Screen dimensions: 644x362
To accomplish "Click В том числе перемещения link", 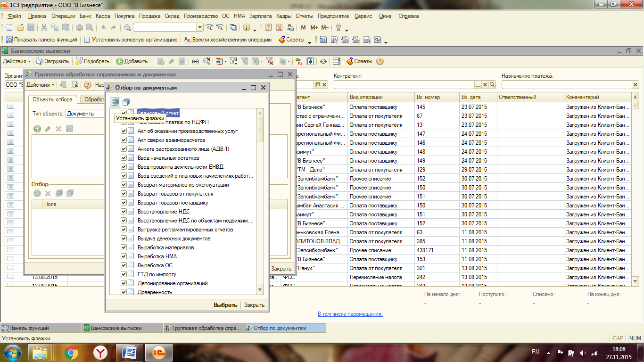I will (x=350, y=314).
